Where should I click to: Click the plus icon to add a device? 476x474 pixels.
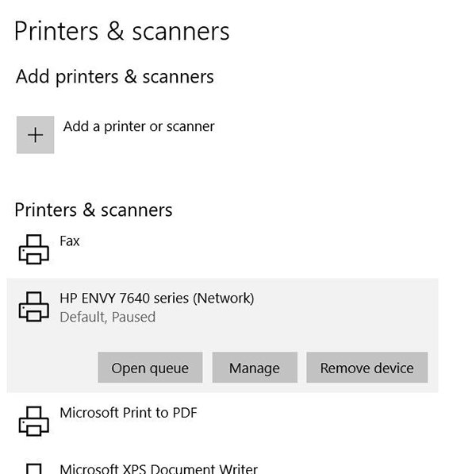coord(35,135)
